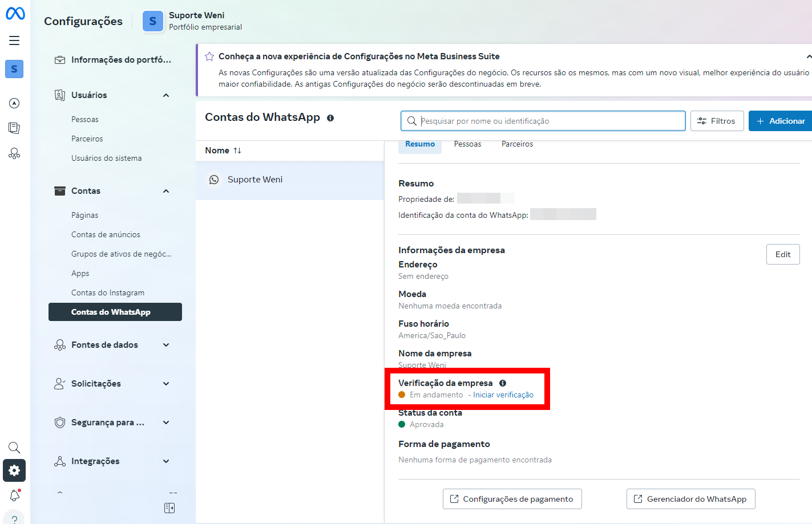Click the search field for name or identification
Image resolution: width=812 pixels, height=524 pixels.
point(542,120)
